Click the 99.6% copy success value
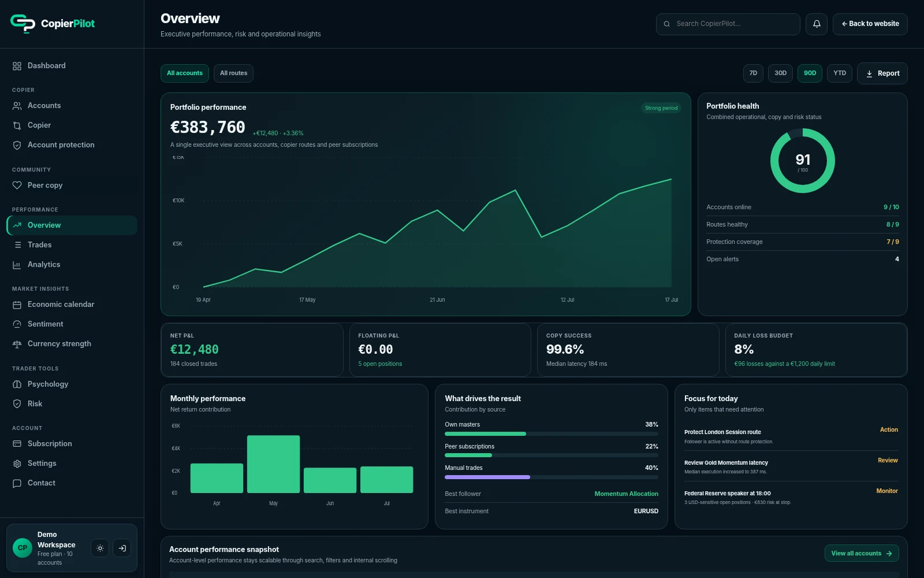The height and width of the screenshot is (578, 924). [x=565, y=350]
